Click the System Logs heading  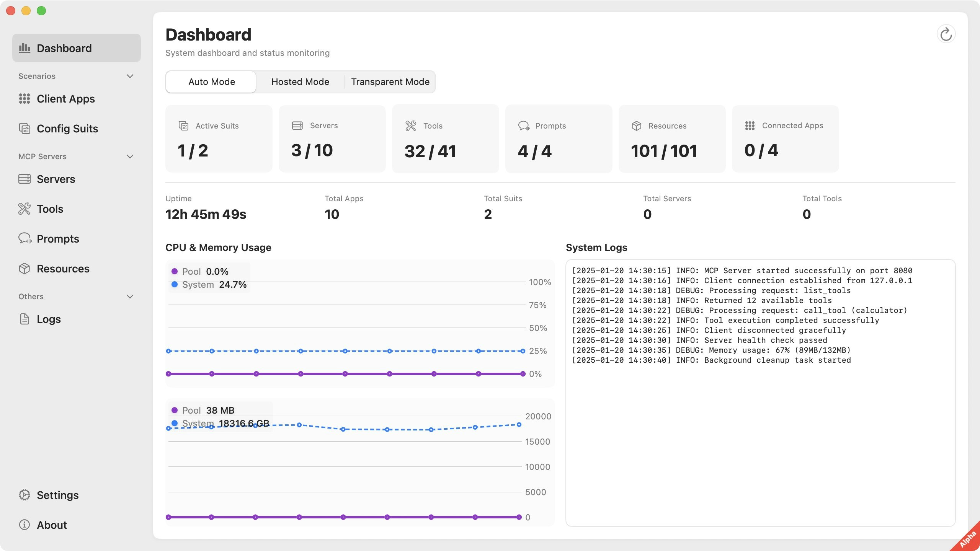[596, 248]
